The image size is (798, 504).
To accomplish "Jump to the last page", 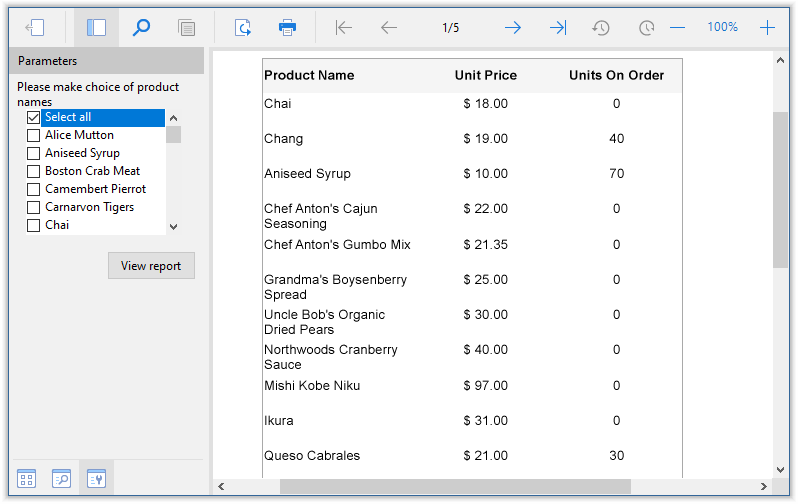I will (558, 27).
